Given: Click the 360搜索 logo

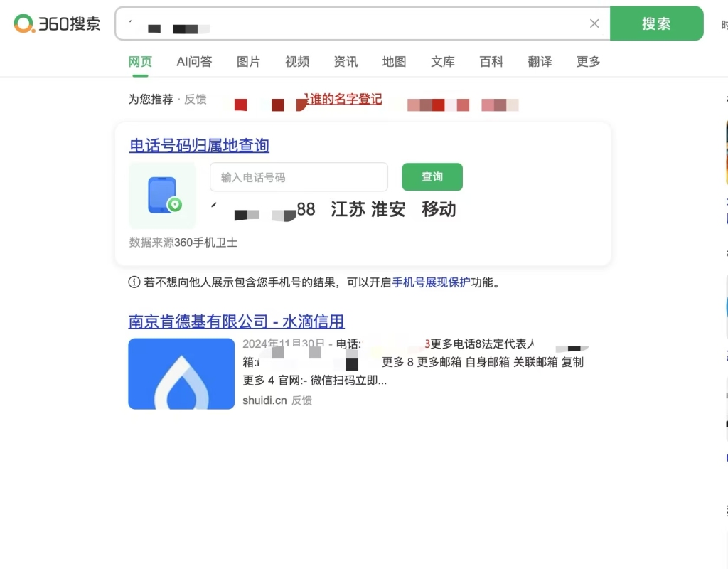Looking at the screenshot, I should [56, 22].
